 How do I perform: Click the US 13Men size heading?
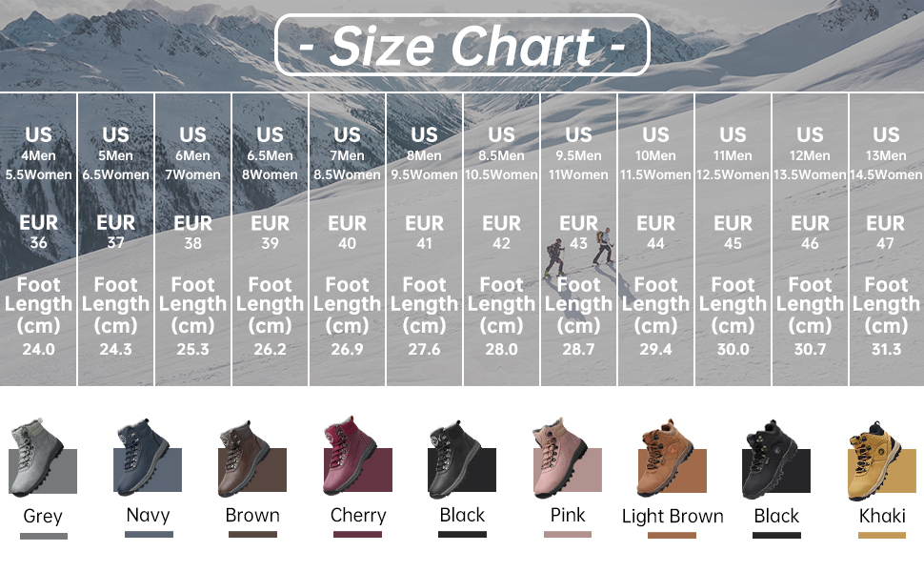pos(886,153)
